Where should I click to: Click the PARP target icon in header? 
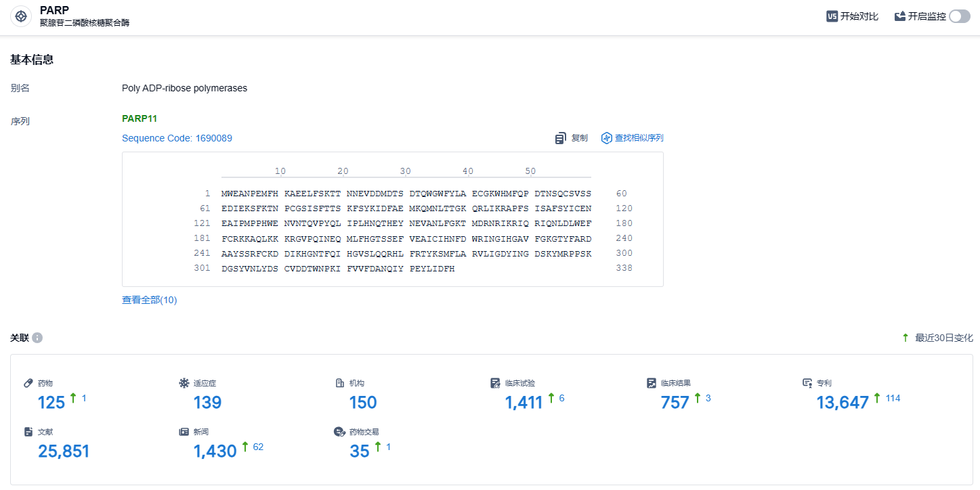coord(22,16)
